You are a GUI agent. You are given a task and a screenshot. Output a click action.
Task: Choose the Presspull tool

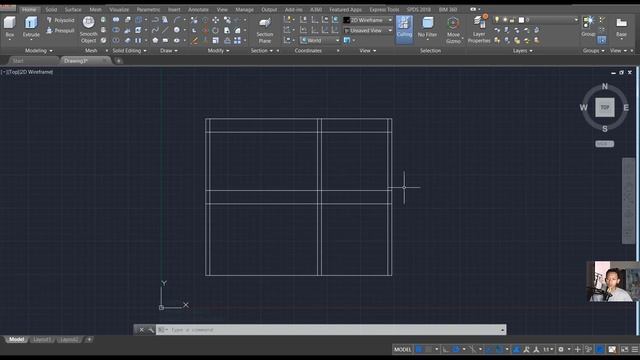(x=60, y=31)
